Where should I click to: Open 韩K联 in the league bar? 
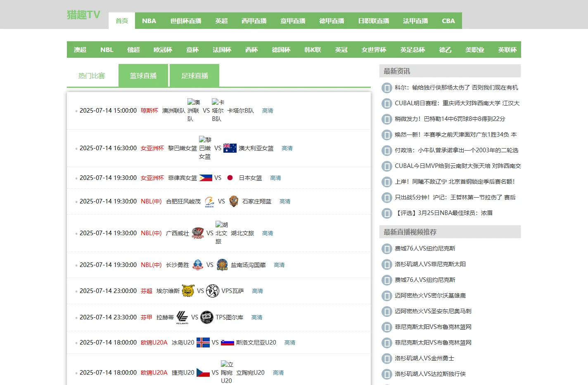point(313,50)
